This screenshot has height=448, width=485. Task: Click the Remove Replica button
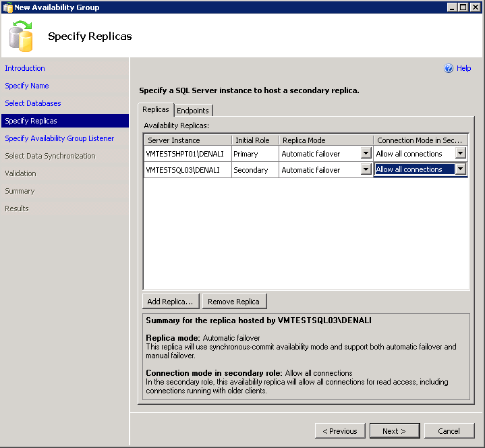[235, 302]
